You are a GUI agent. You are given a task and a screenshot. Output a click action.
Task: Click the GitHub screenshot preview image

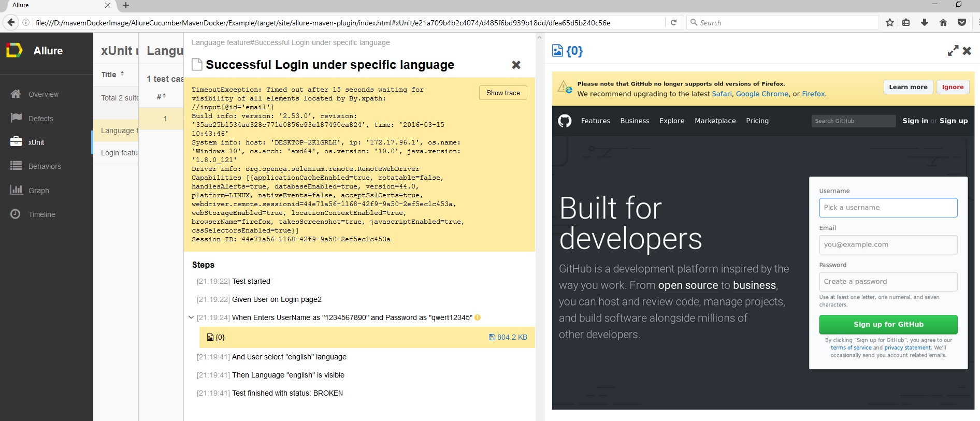[763, 240]
